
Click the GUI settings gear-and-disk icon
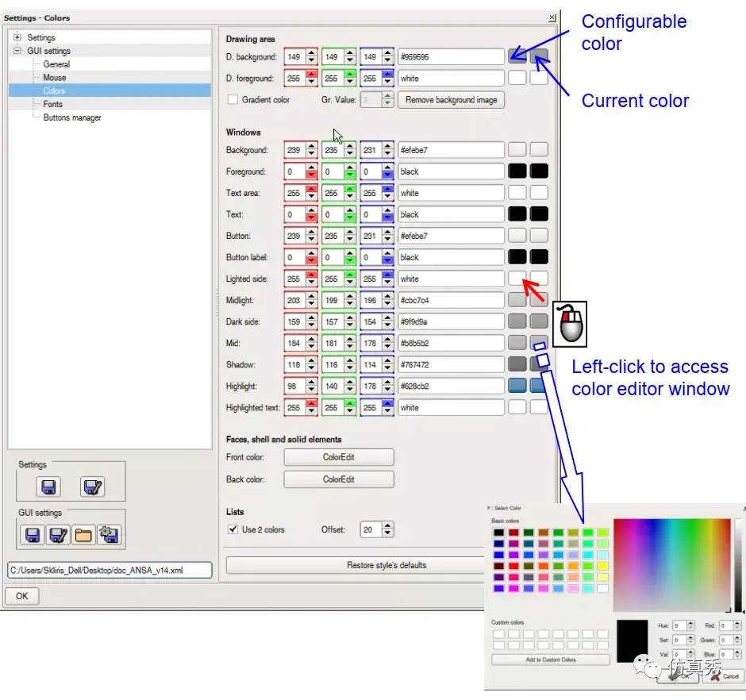point(109,535)
